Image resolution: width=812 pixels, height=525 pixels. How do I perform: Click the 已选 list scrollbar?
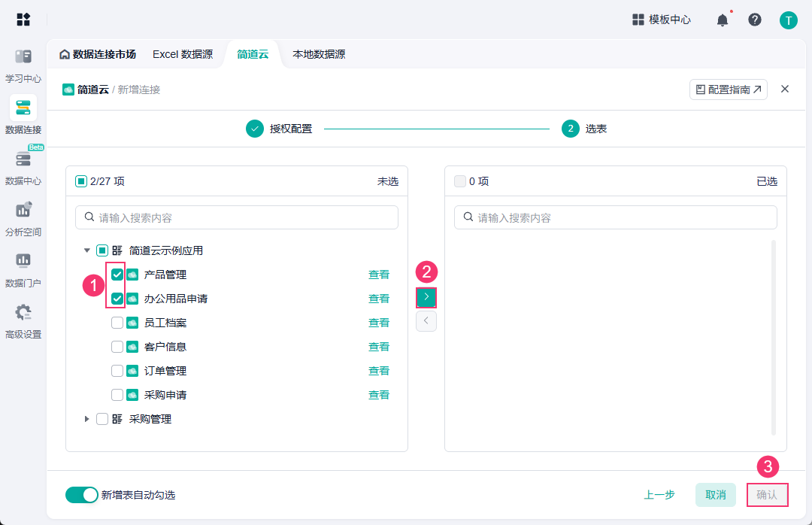click(x=774, y=338)
